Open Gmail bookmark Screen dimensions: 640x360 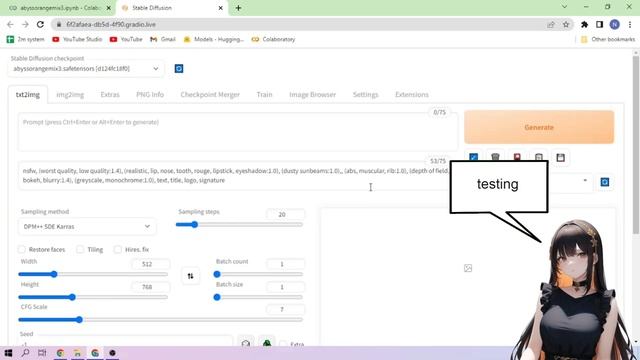pyautogui.click(x=163, y=39)
